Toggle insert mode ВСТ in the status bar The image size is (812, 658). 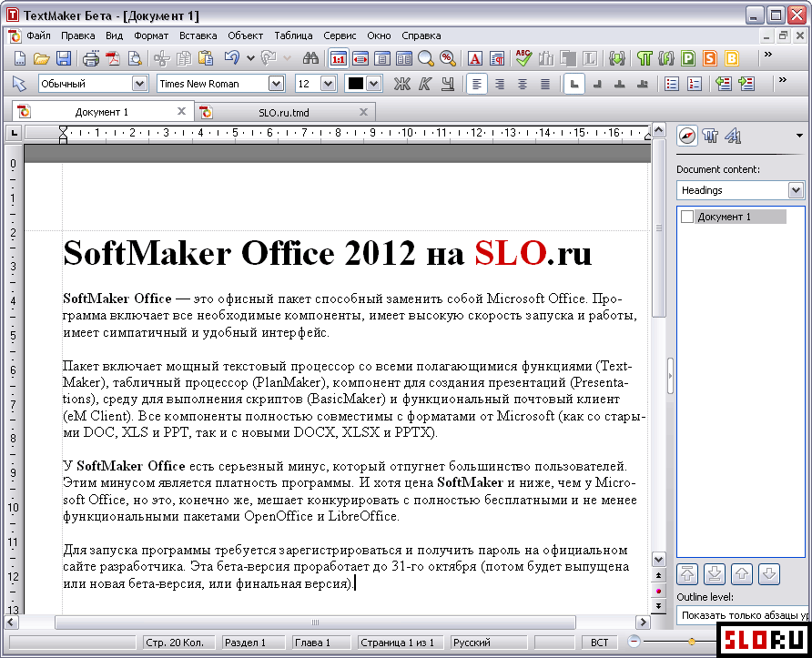[599, 643]
